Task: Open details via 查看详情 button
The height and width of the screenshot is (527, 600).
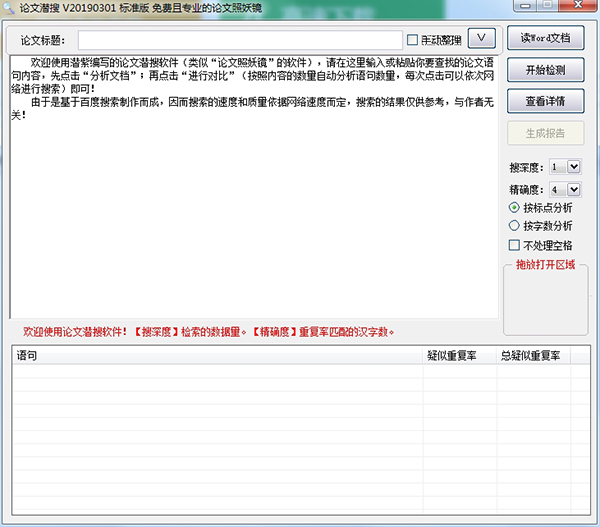Action: point(546,101)
